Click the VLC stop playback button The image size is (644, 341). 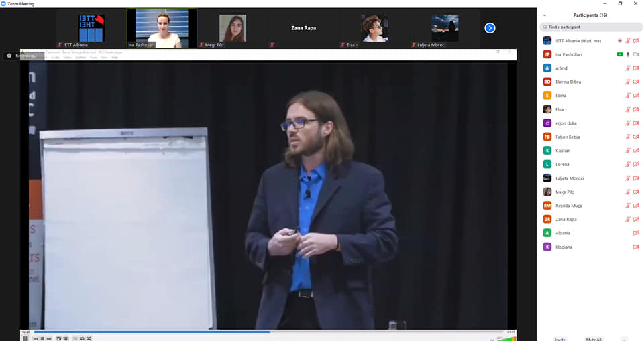tap(42, 338)
